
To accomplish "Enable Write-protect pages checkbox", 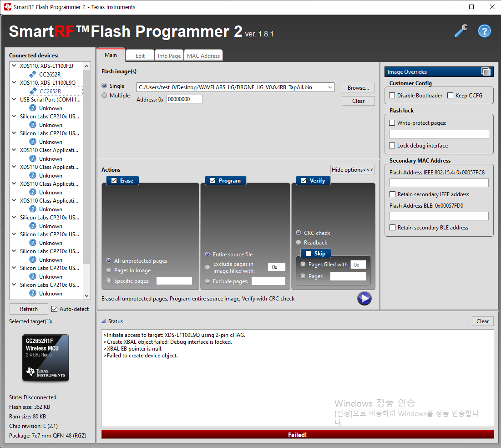I will point(392,123).
